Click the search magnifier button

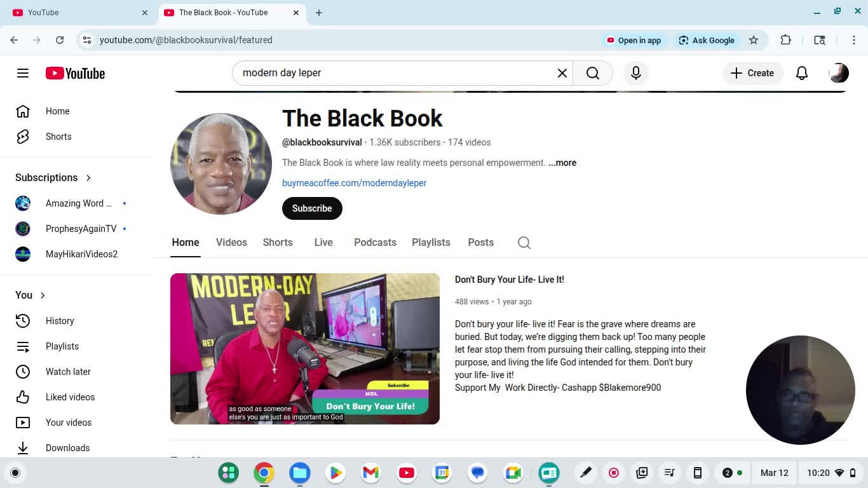coord(592,73)
